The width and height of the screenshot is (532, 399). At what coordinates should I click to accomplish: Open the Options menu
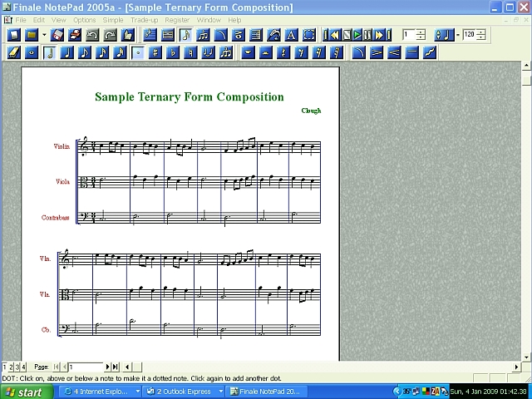tap(84, 20)
